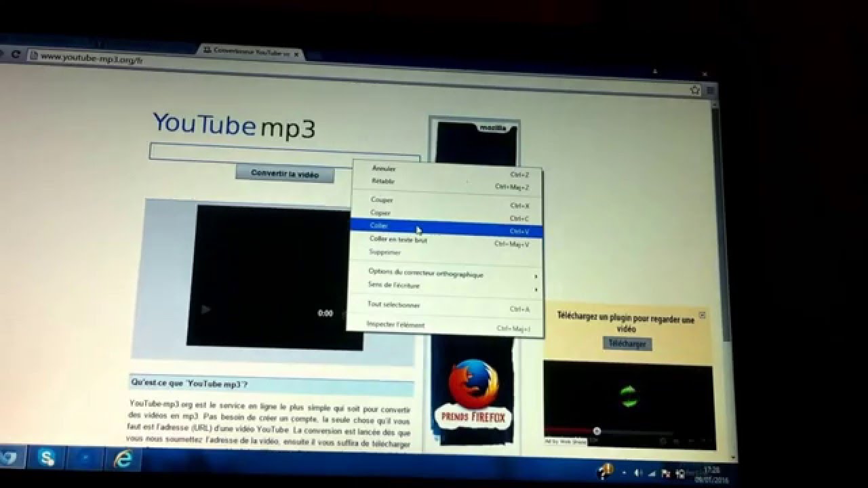The width and height of the screenshot is (868, 488).
Task: Open Skype from the taskbar
Action: tap(47, 459)
